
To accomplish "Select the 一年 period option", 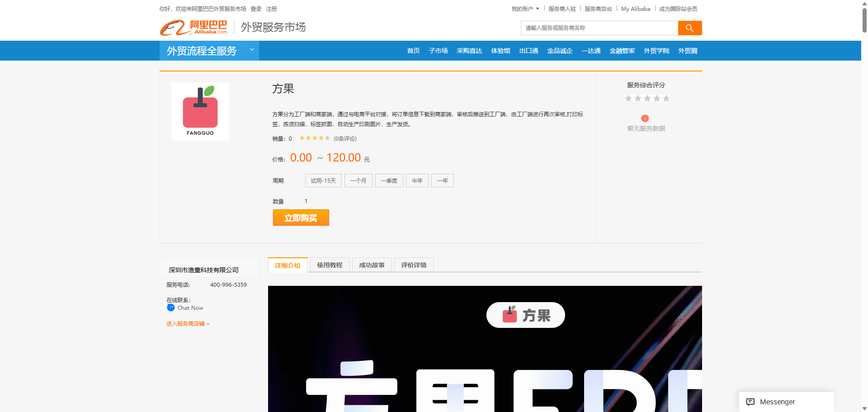I will coord(443,180).
